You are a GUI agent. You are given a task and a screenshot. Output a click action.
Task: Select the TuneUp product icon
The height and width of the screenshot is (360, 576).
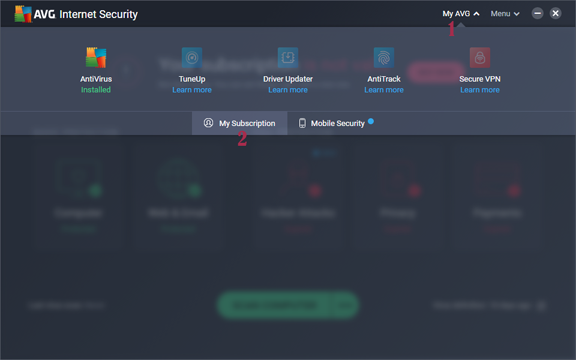coord(192,57)
